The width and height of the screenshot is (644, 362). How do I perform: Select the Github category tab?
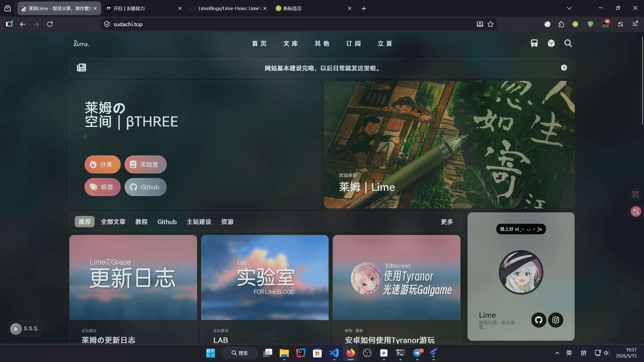pyautogui.click(x=167, y=222)
